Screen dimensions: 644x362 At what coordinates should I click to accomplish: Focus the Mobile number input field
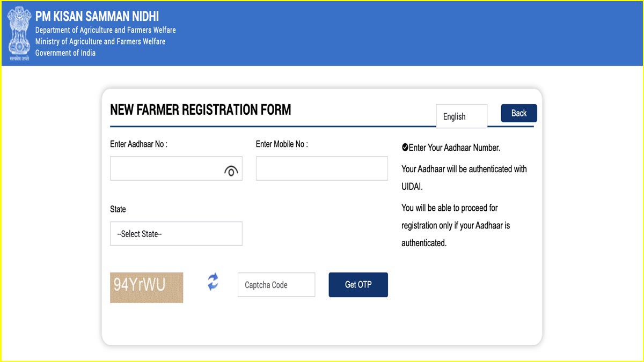321,168
